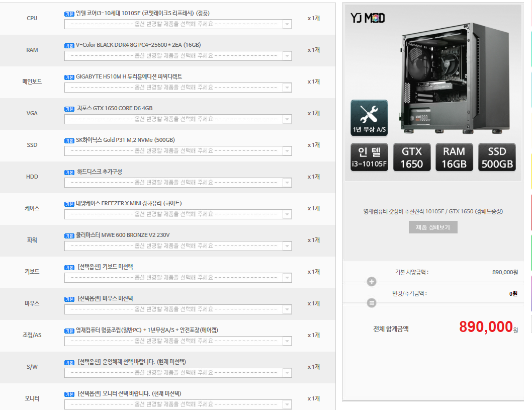Click the GIGABYTE H510M H product name

(129, 76)
